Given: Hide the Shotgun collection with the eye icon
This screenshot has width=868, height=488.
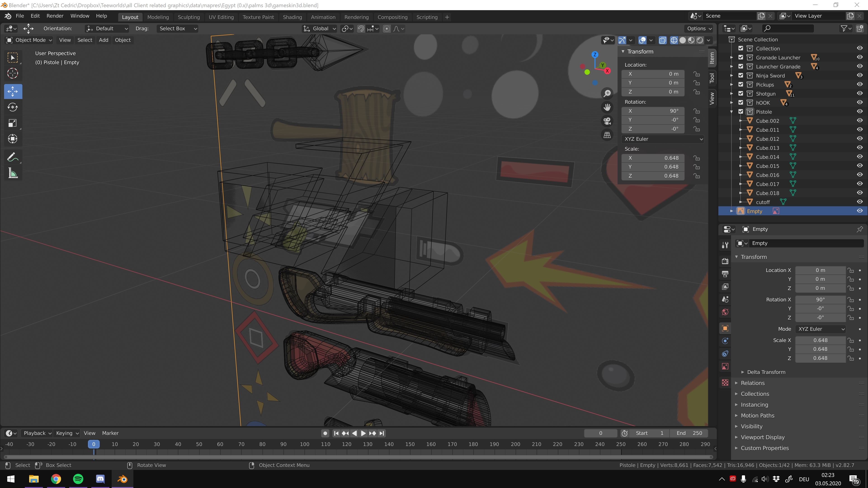Looking at the screenshot, I should pos(860,93).
